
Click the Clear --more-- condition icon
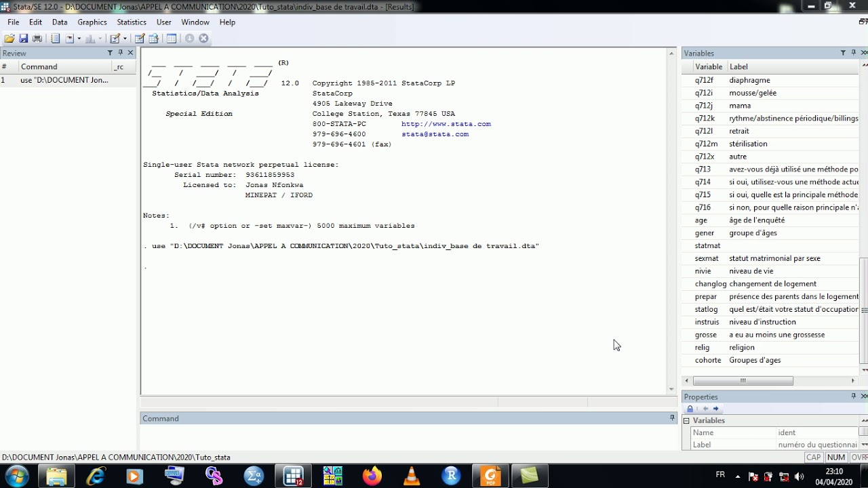click(x=189, y=39)
